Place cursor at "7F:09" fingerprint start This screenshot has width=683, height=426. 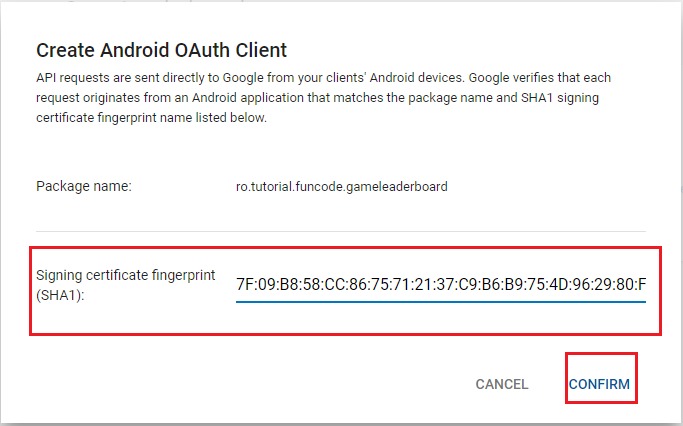pyautogui.click(x=238, y=287)
